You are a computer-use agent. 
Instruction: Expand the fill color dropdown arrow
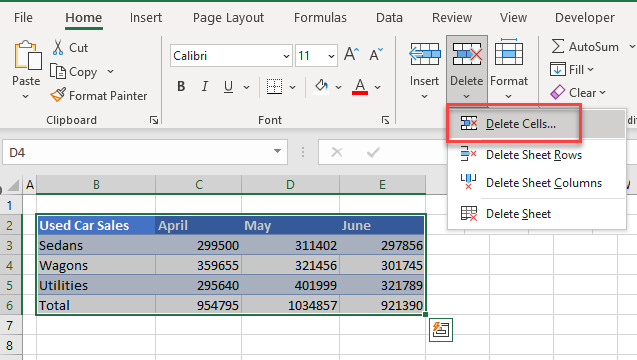point(338,87)
